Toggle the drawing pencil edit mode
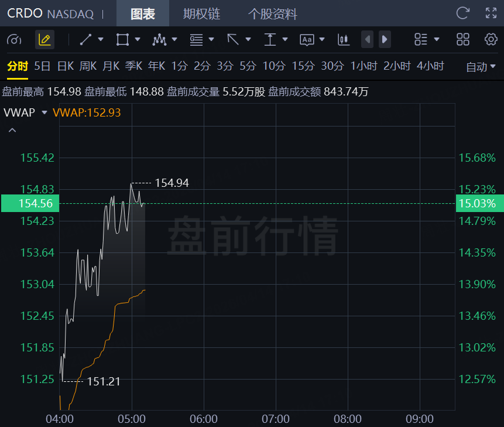Image resolution: width=504 pixels, height=427 pixels. pyautogui.click(x=44, y=40)
